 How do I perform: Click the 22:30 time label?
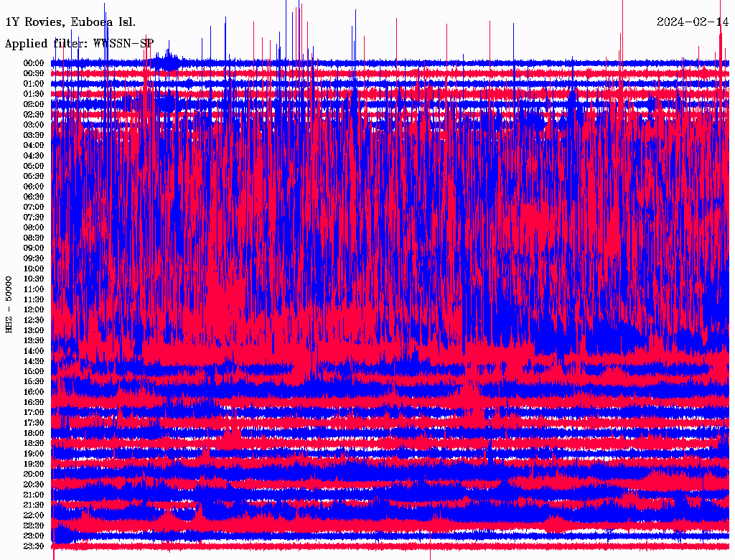tap(34, 526)
